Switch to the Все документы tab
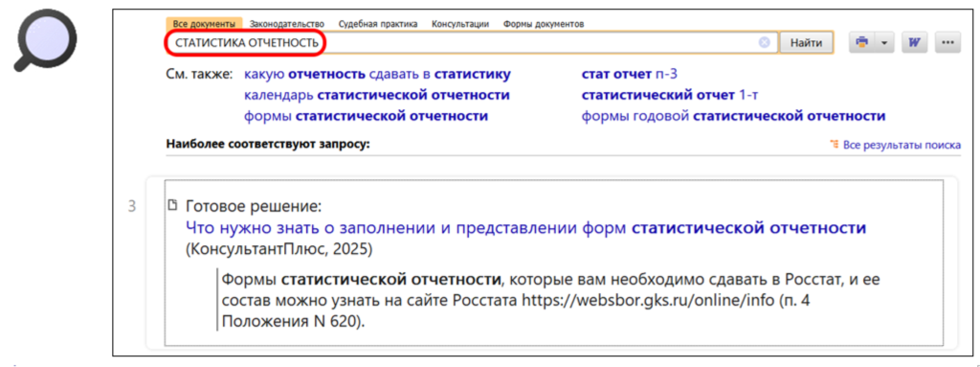 [x=205, y=24]
